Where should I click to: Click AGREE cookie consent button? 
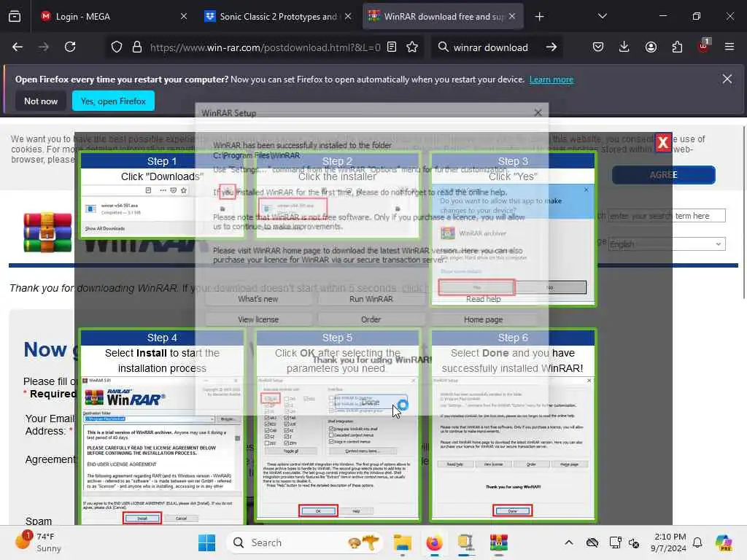[x=664, y=175]
